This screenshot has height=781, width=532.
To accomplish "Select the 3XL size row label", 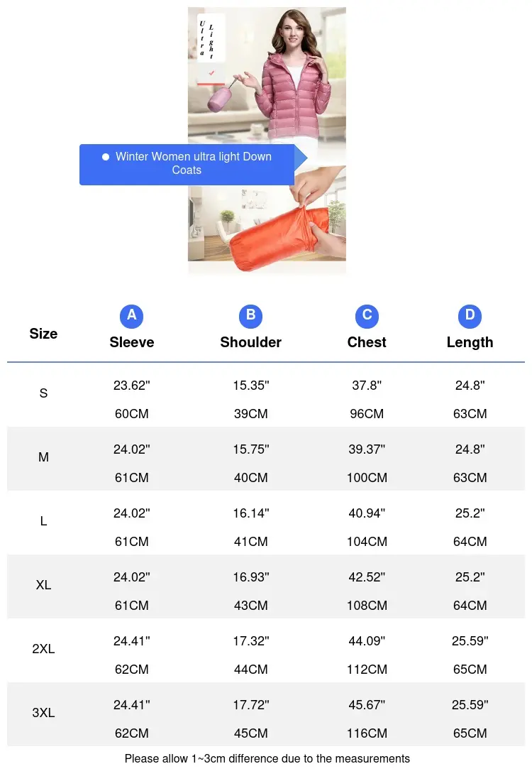I will [x=43, y=713].
